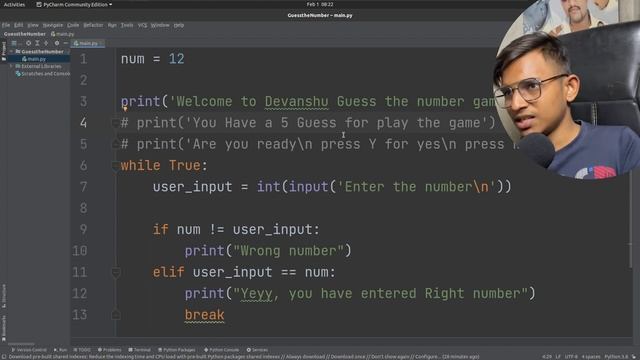Toggle fold marker at line 11
640x360 pixels.
tap(116, 272)
